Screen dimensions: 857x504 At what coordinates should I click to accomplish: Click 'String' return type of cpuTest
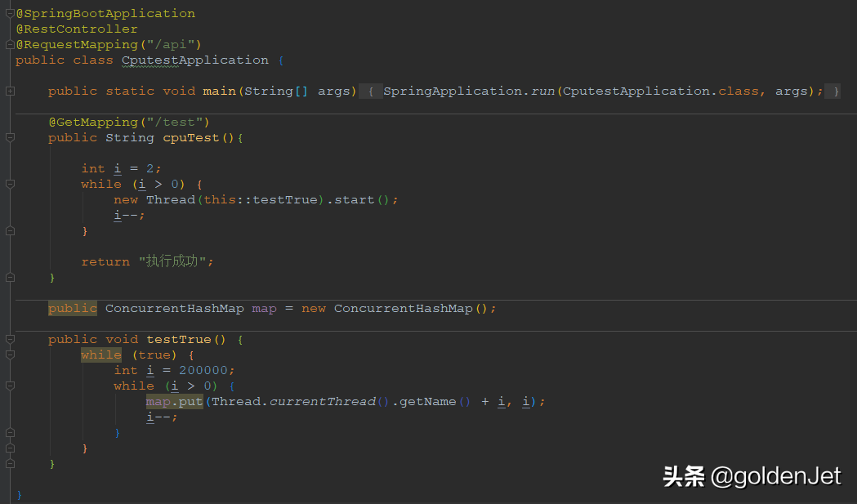[130, 138]
